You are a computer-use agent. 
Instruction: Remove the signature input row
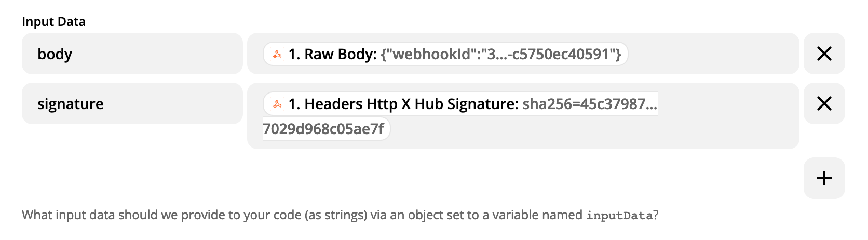click(x=824, y=103)
